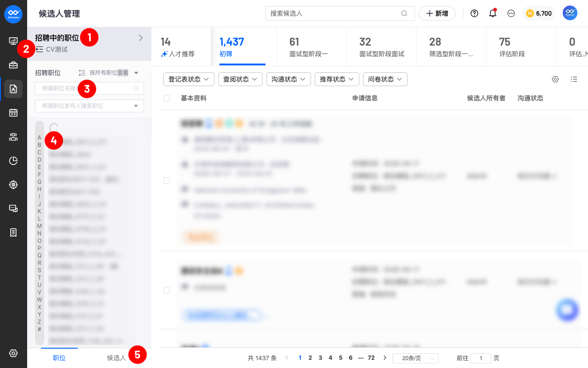Image resolution: width=588 pixels, height=368 pixels.
Task: Open the settings gear in sidebar
Action: point(13,353)
